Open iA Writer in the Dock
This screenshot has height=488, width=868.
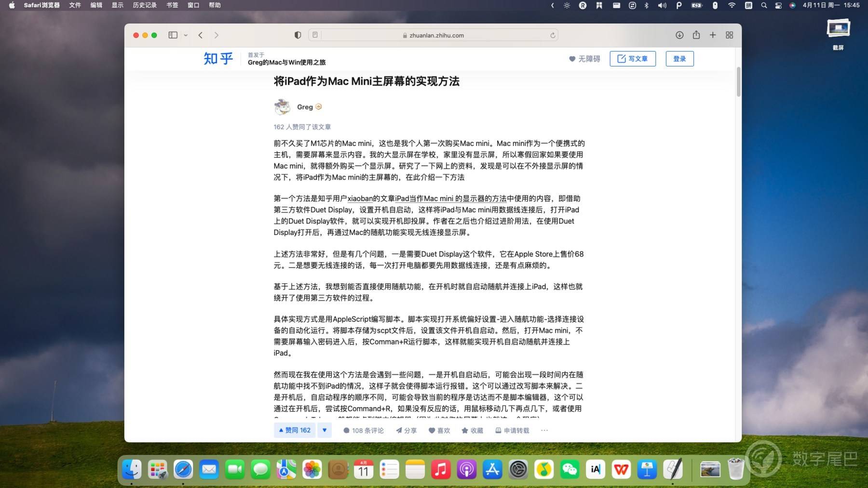596,469
